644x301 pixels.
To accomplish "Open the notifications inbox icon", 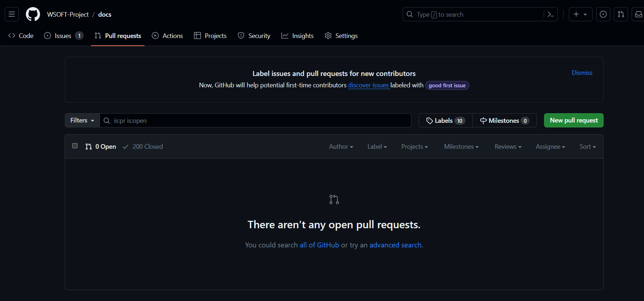I will (638, 15).
